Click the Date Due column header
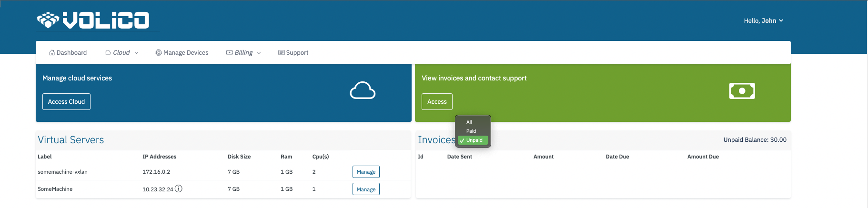 617,157
